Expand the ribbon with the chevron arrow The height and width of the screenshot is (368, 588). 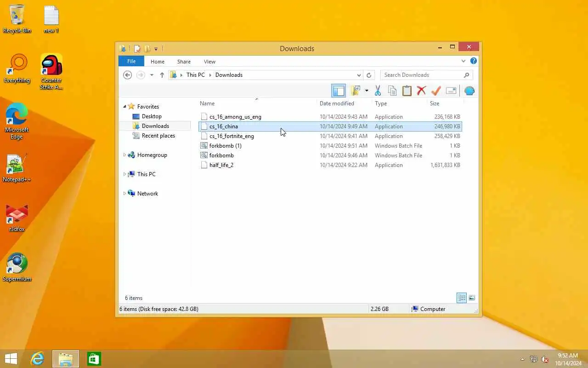(464, 61)
